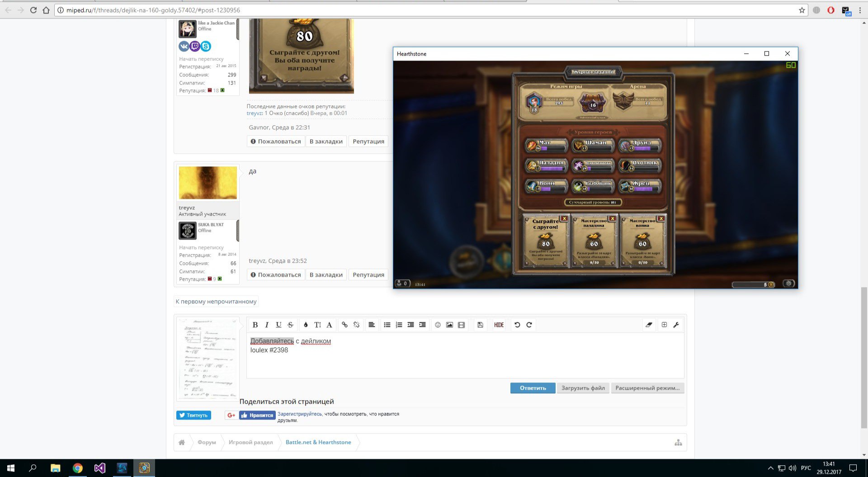The width and height of the screenshot is (868, 477).
Task: Open Gavnor's VK profile icon
Action: pos(184,46)
